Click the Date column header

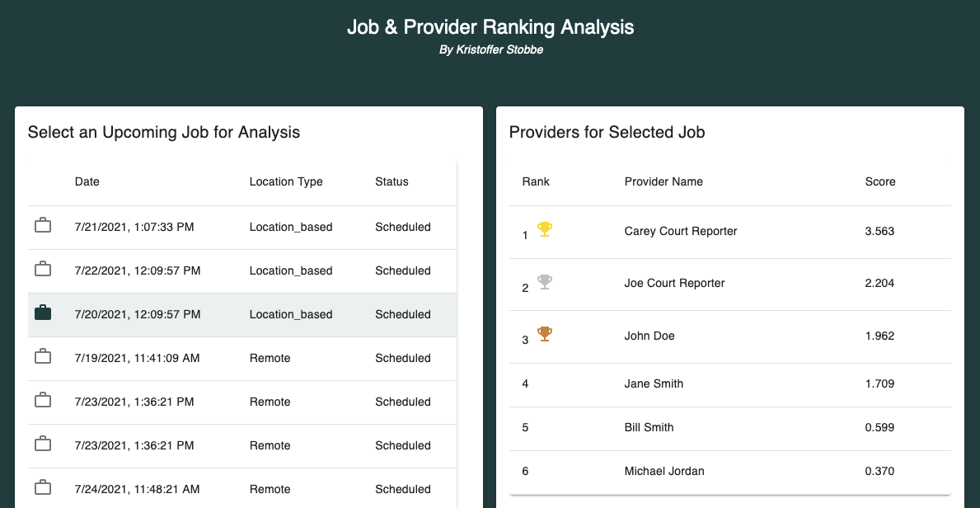tap(87, 181)
